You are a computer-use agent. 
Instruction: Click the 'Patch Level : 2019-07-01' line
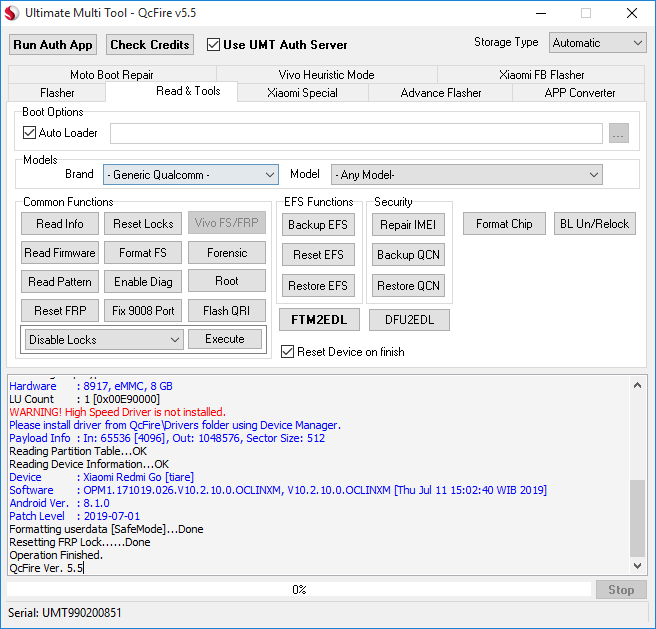pyautogui.click(x=75, y=516)
